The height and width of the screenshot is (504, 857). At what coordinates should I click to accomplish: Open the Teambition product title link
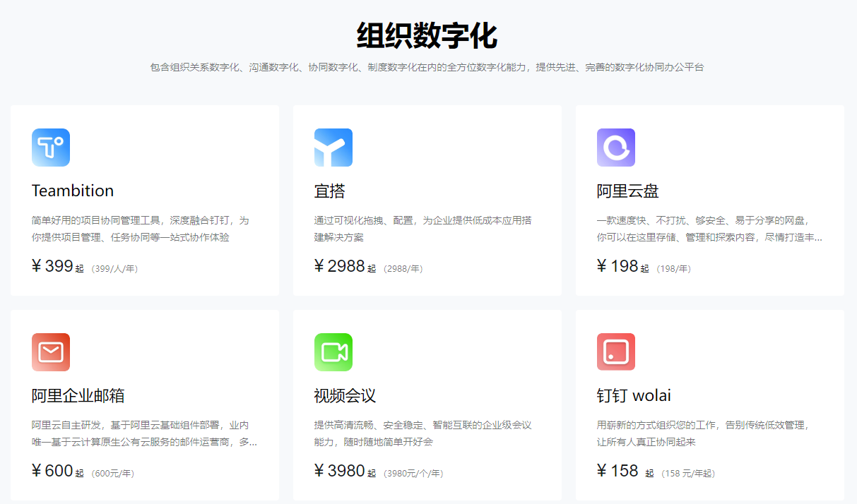coord(73,190)
